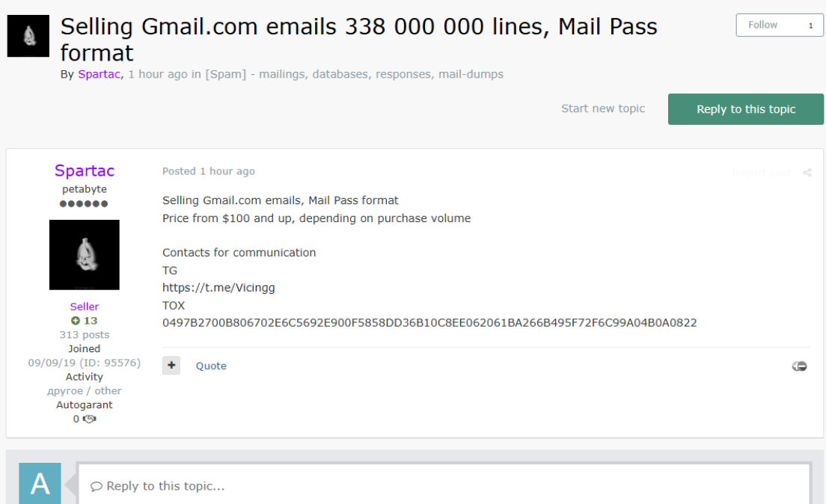Follow this topic
Screen dimensions: 826x504
pos(763,25)
